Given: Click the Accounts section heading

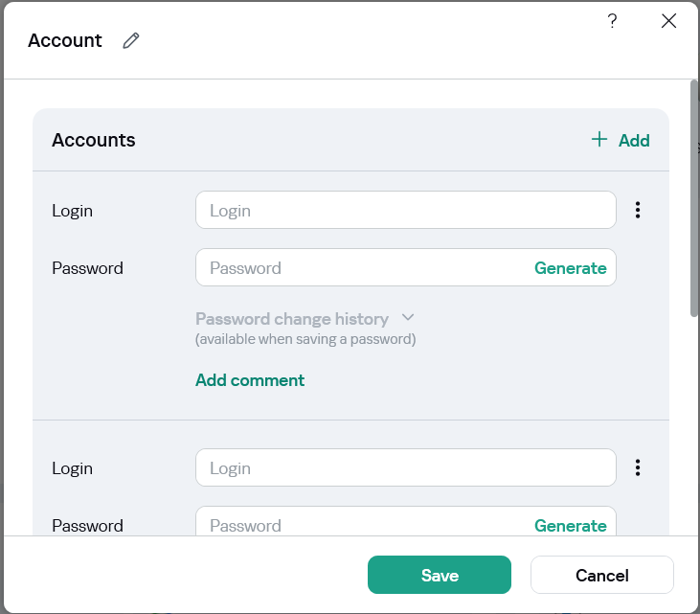Looking at the screenshot, I should coord(94,140).
